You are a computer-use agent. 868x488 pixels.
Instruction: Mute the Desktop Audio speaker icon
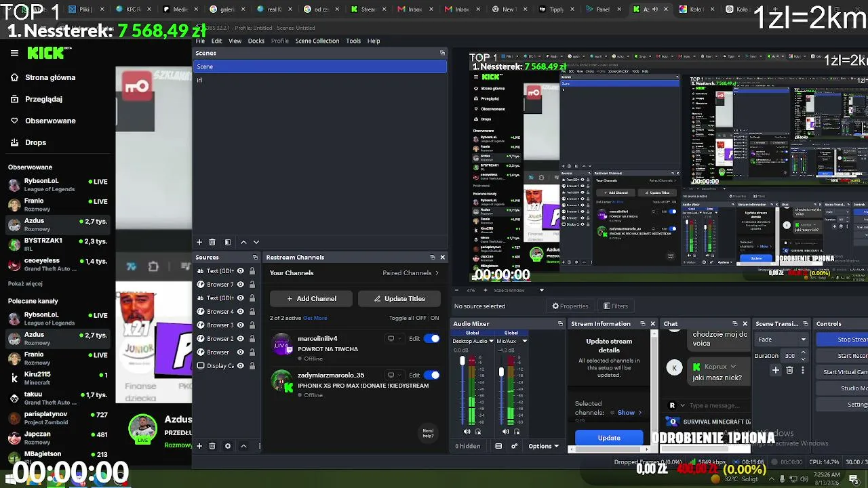click(x=467, y=432)
